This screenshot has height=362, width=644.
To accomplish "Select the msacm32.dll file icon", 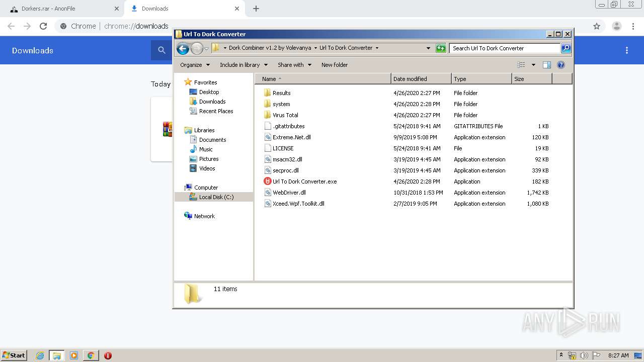I will 268,159.
